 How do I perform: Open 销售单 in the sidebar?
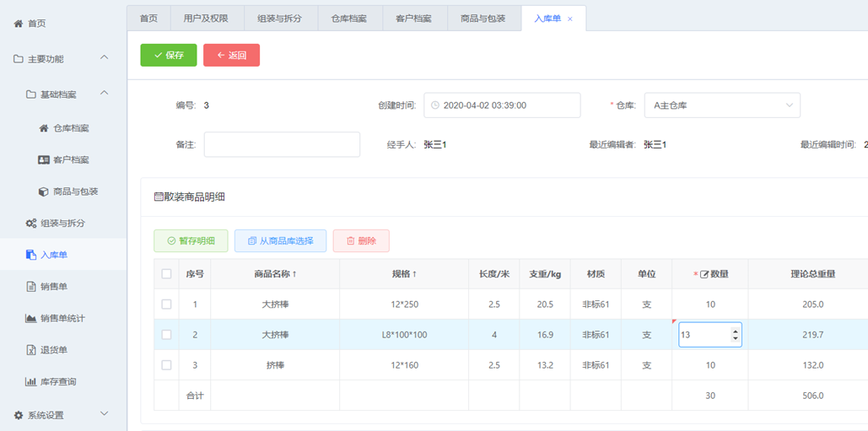click(54, 287)
